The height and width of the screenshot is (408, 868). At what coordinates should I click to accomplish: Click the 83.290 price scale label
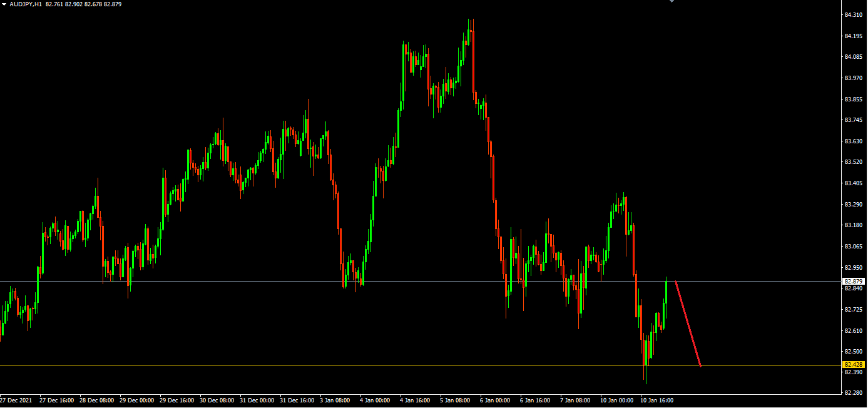tap(854, 205)
